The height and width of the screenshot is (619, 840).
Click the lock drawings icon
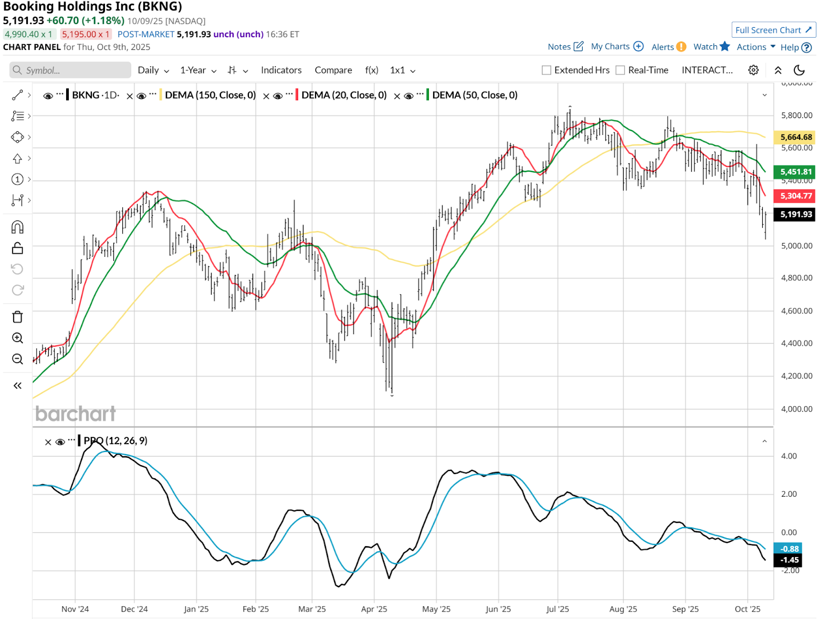click(17, 248)
